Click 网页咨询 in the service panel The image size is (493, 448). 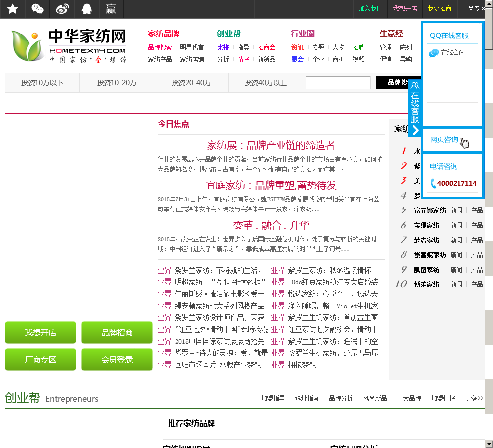pyautogui.click(x=444, y=139)
